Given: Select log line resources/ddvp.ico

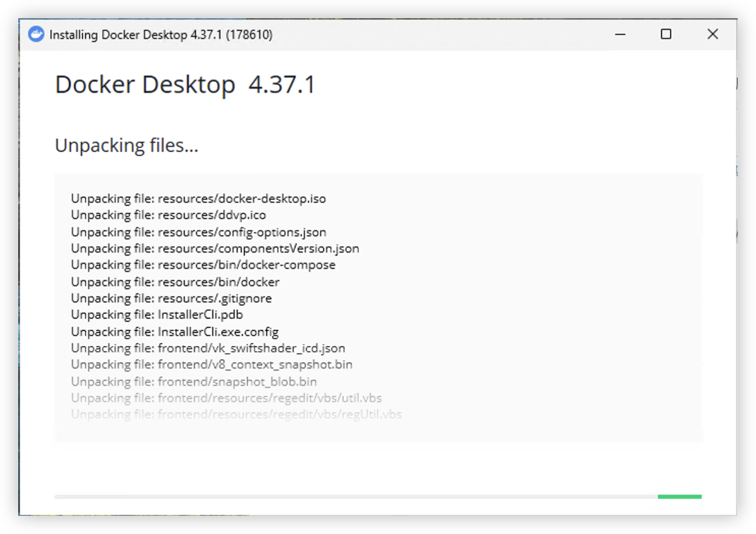Looking at the screenshot, I should (x=168, y=215).
